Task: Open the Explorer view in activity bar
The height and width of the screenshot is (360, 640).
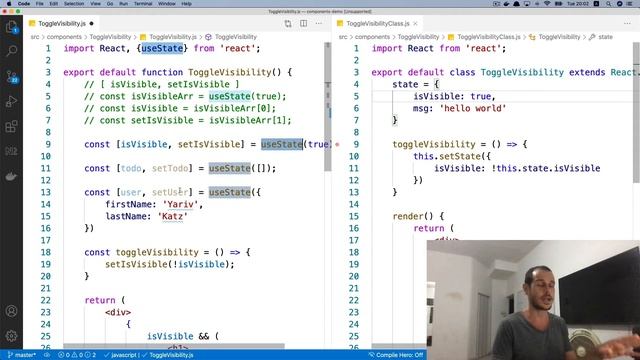Action: click(x=11, y=27)
